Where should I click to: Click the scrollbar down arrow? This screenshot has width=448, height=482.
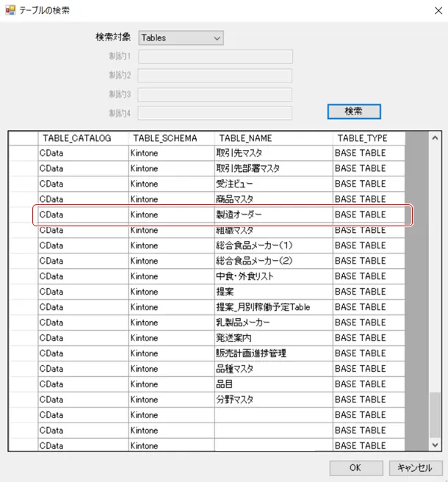point(434,445)
